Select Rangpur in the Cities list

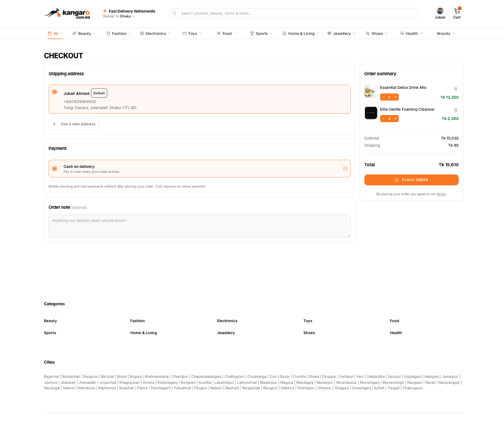pyautogui.click(x=270, y=388)
